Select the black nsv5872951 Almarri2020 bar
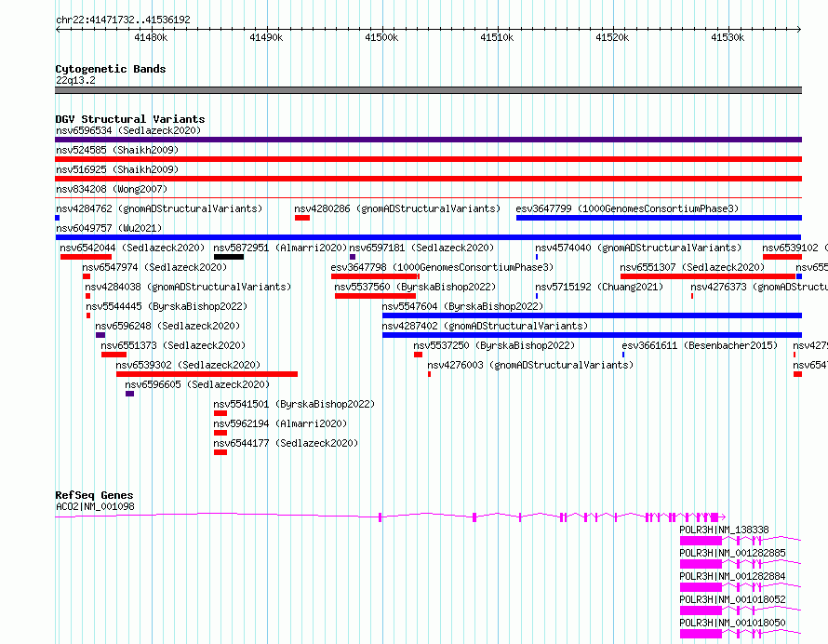 point(229,257)
